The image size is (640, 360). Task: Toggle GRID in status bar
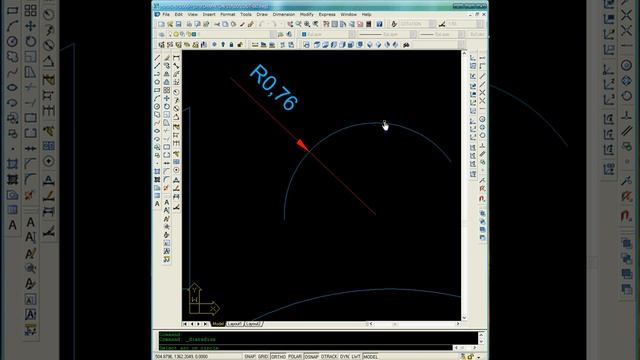(x=262, y=356)
